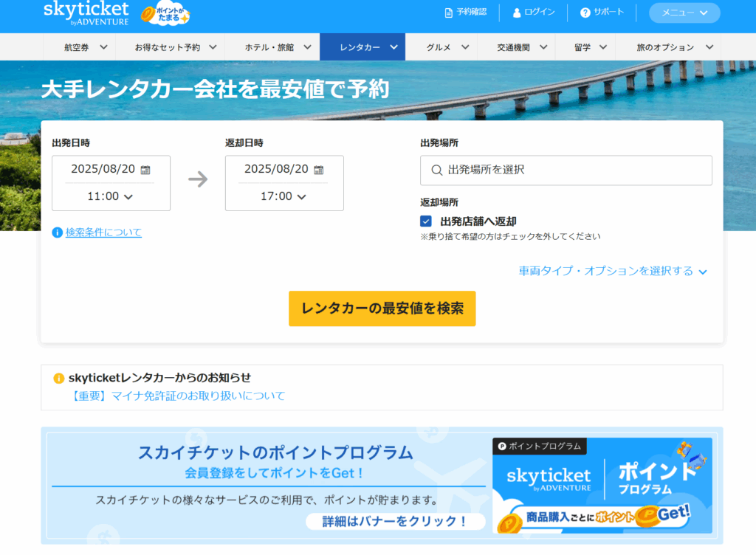
Task: Open the ホテル・旅館 navigation menu
Action: click(x=272, y=46)
